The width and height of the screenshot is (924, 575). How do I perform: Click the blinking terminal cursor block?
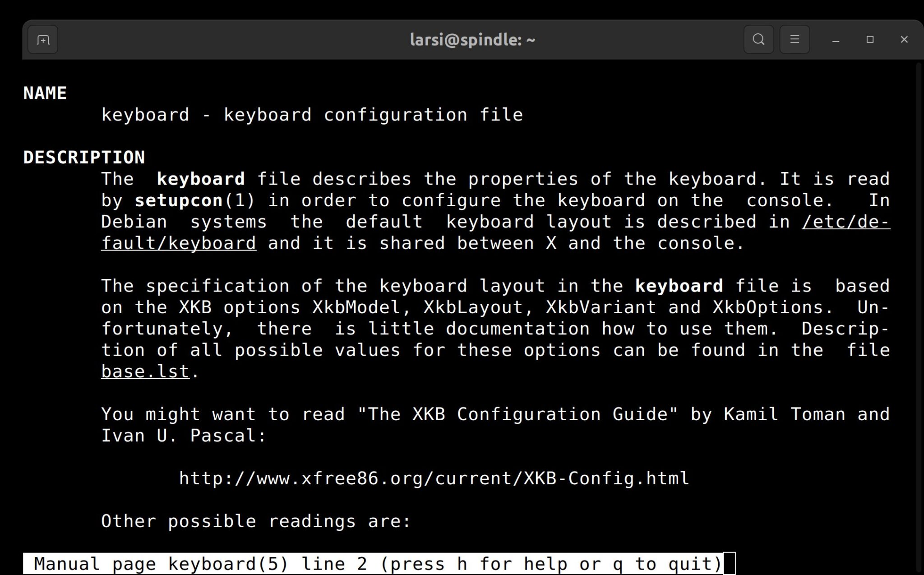click(729, 563)
